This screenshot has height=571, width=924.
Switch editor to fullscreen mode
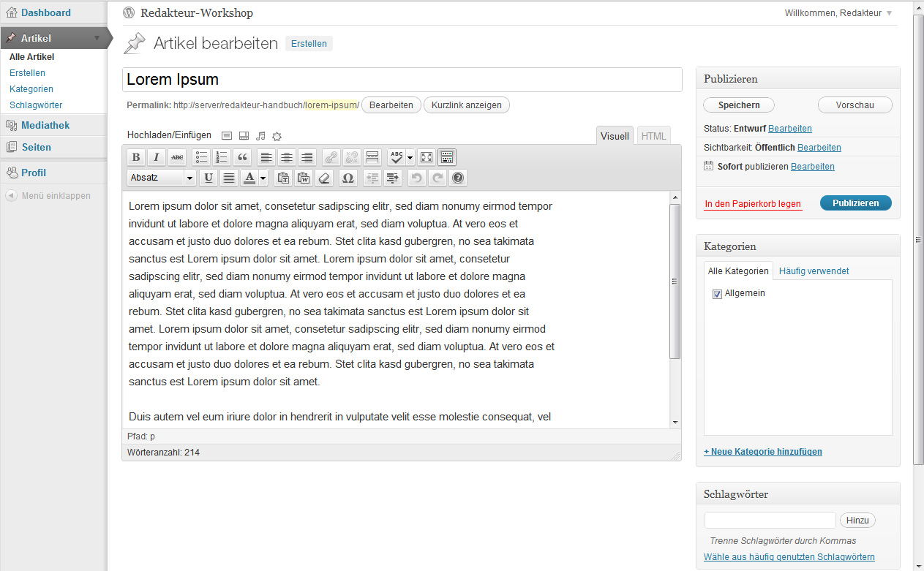[427, 157]
